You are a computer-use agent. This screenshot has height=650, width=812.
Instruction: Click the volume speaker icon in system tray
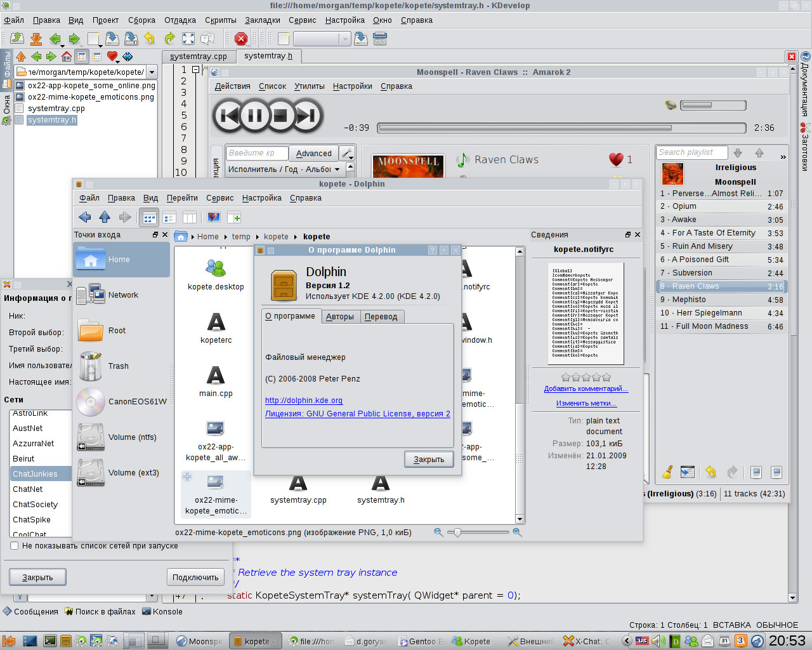click(x=658, y=641)
